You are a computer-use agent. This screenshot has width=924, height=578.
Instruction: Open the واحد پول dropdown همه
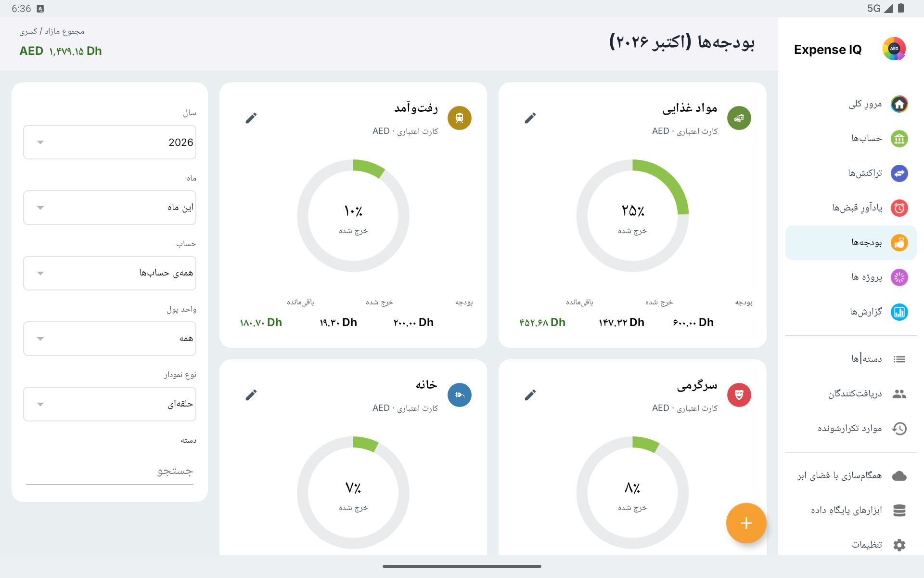tap(110, 339)
